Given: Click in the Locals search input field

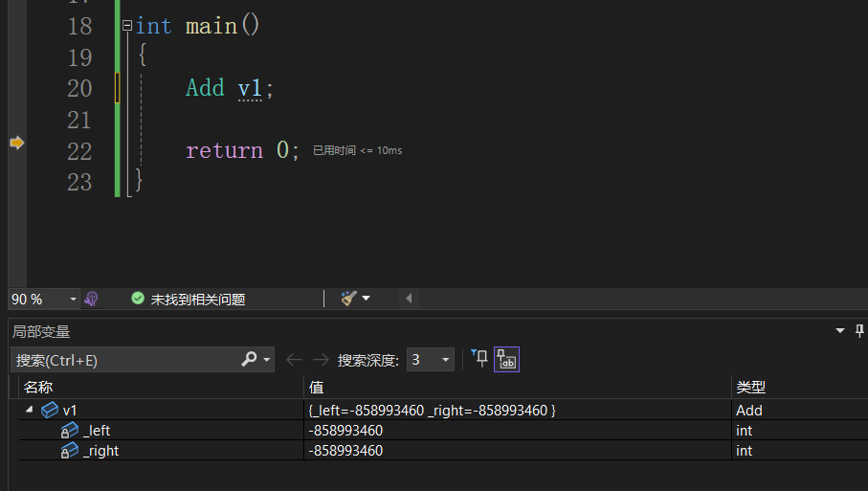Looking at the screenshot, I should click(124, 360).
